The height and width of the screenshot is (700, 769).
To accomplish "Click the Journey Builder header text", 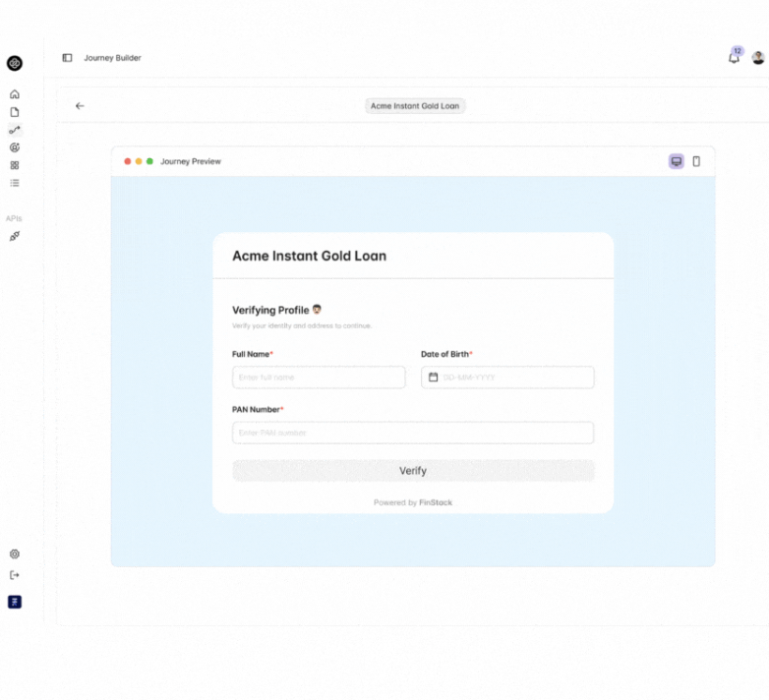I will pos(112,58).
